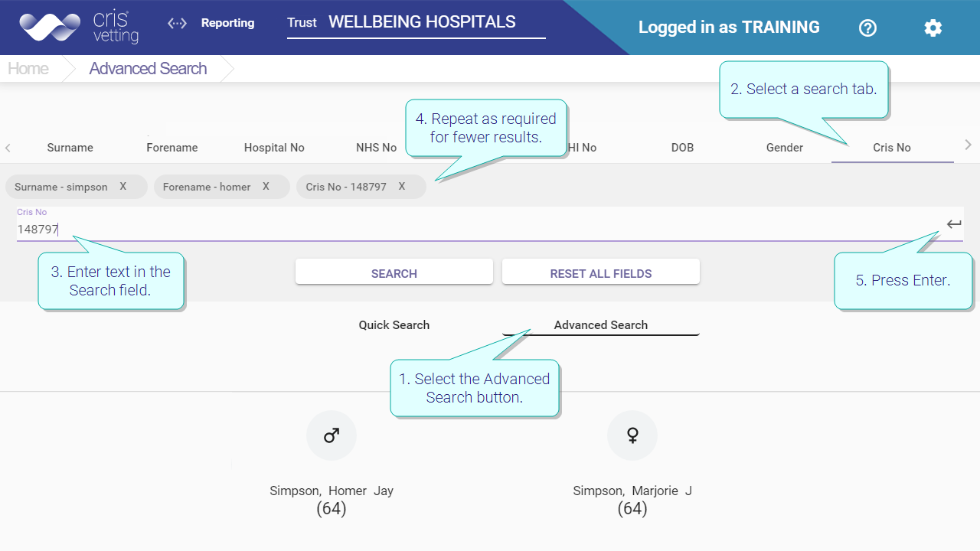
Task: Click the enter arrow icon in search field
Action: 954,224
